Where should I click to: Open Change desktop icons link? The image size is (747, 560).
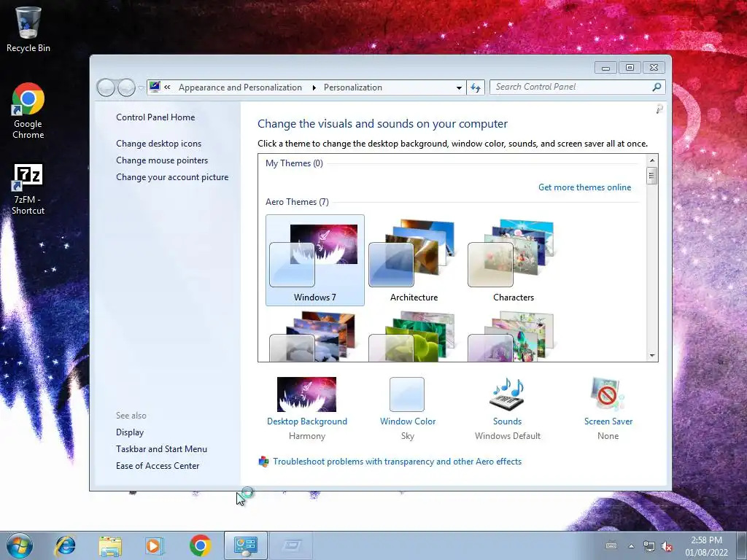(158, 144)
